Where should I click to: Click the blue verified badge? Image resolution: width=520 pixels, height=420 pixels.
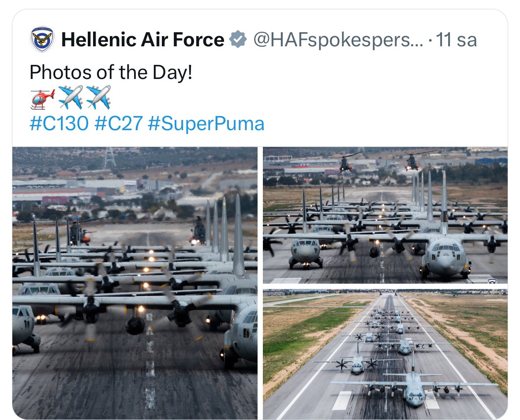(238, 40)
